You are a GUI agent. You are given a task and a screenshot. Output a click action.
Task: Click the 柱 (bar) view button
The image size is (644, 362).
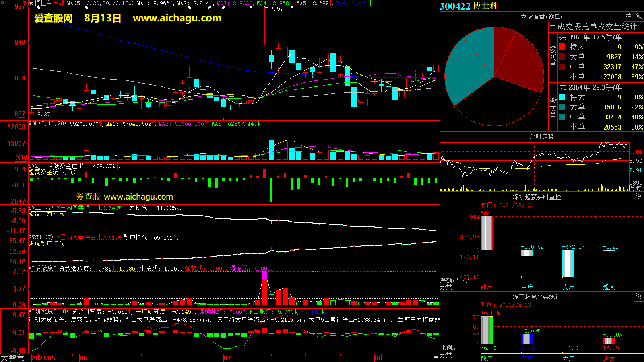click(x=629, y=16)
